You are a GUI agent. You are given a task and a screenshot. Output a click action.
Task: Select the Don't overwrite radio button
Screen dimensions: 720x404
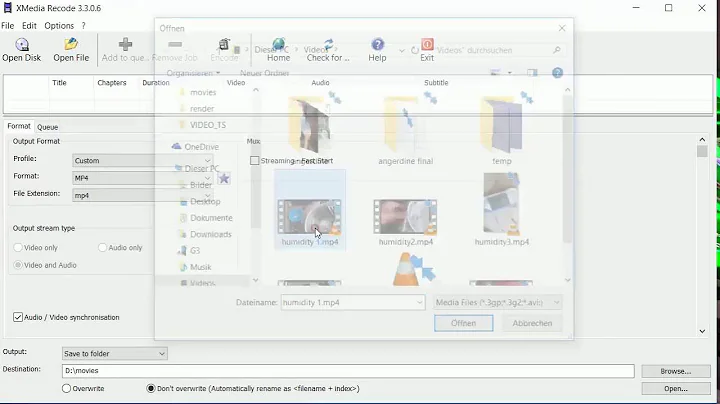[x=151, y=388]
